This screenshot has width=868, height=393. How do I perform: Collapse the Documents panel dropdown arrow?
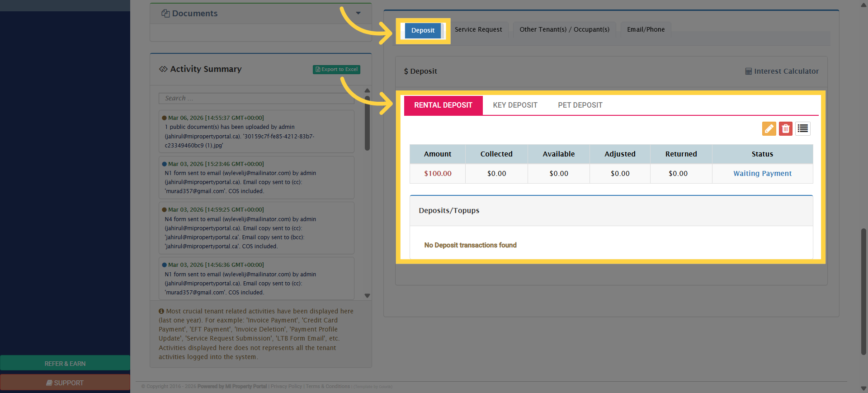pyautogui.click(x=358, y=13)
